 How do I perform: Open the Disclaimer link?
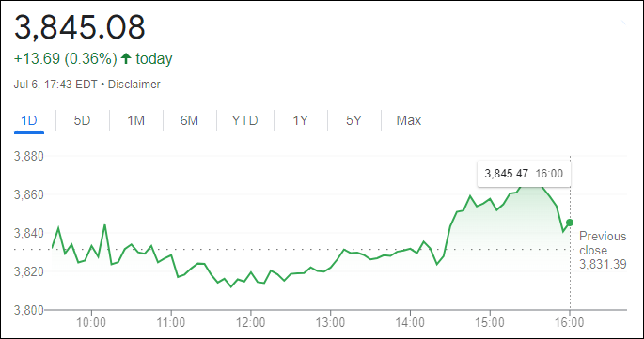tap(134, 85)
